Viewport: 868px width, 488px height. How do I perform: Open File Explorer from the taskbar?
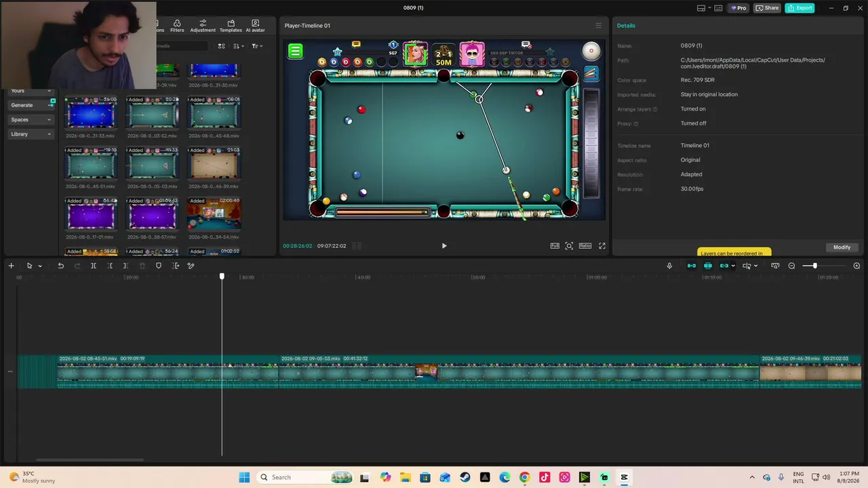[x=405, y=477]
